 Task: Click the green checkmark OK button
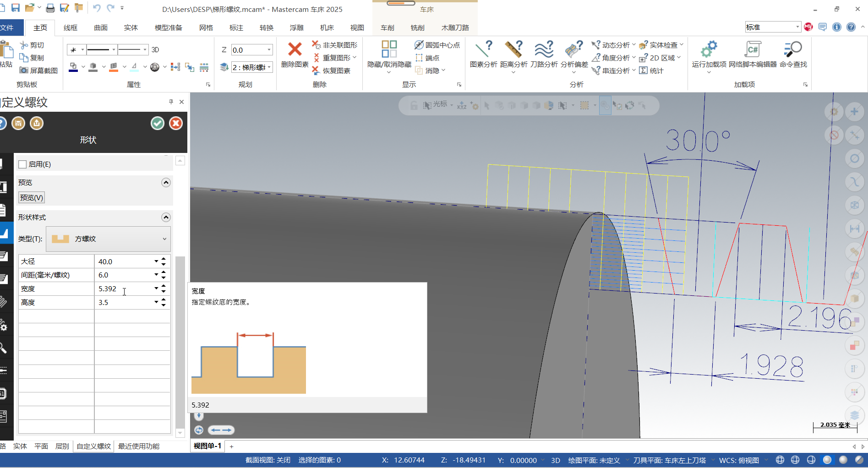pos(158,123)
